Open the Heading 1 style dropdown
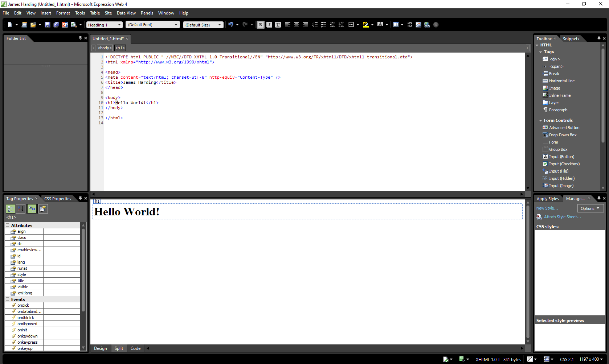 tap(119, 25)
